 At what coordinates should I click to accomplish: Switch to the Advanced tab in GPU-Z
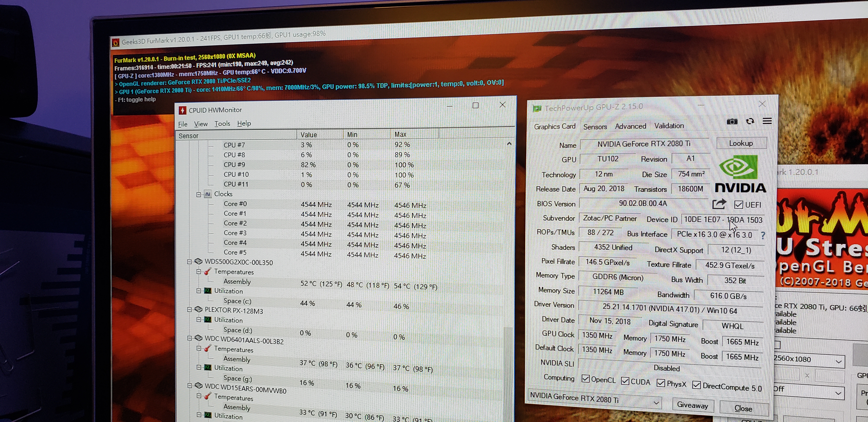pyautogui.click(x=631, y=126)
